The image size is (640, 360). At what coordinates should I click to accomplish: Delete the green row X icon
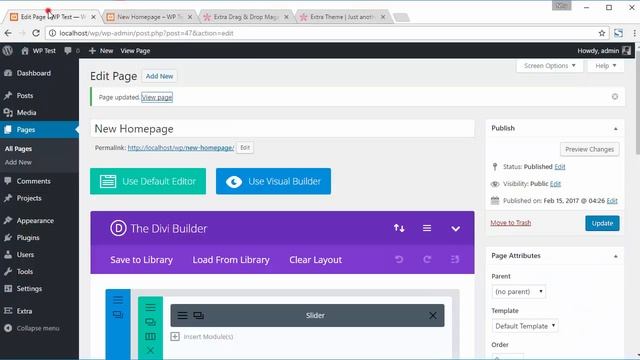pyautogui.click(x=150, y=350)
